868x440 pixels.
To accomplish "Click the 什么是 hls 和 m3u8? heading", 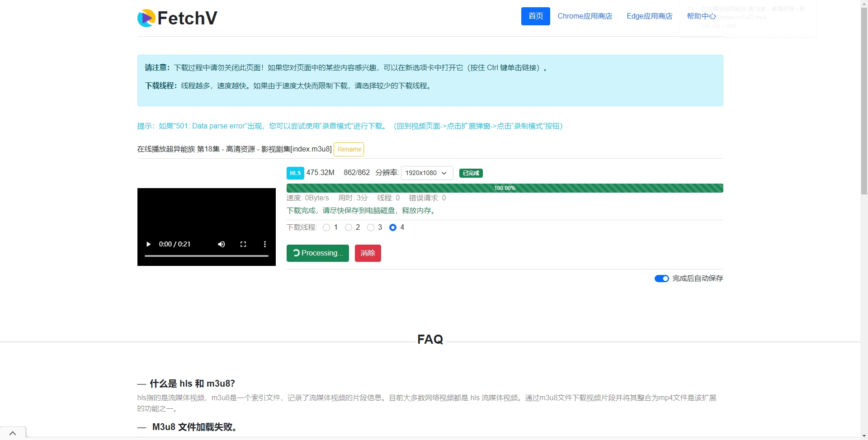I will (192, 383).
